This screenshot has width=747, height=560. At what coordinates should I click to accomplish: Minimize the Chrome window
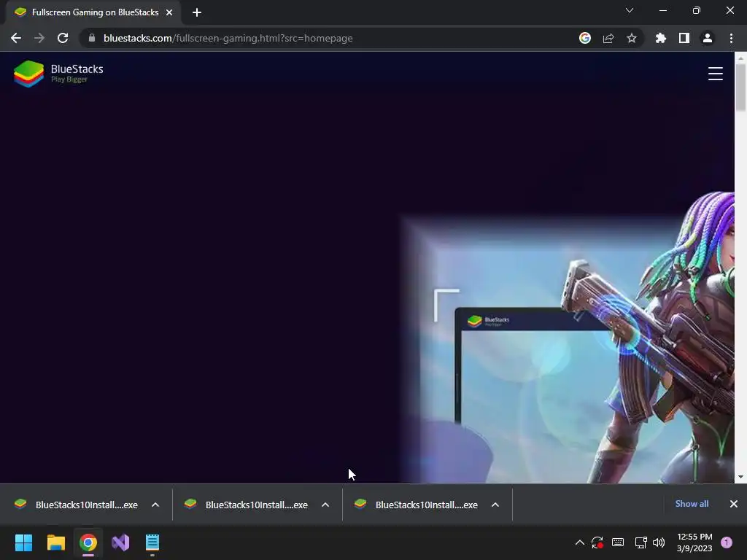pos(663,10)
